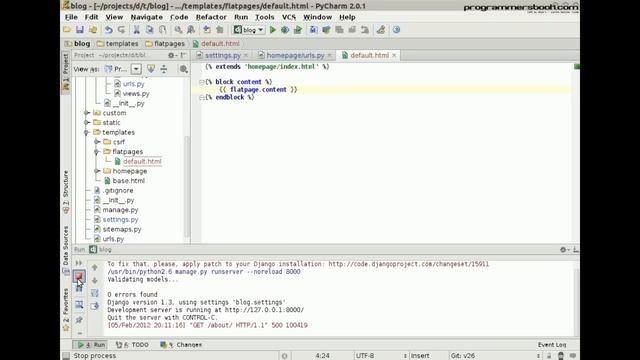Image resolution: width=640 pixels, height=360 pixels.
Task: Click the templates breadcrumb
Action: pos(118,44)
